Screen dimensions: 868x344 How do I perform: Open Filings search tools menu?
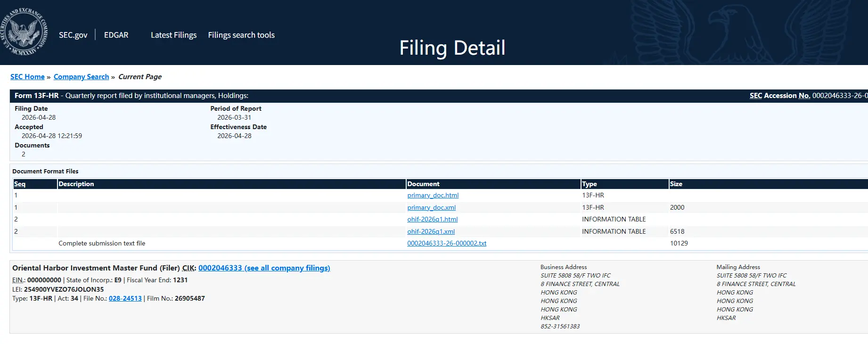click(241, 35)
